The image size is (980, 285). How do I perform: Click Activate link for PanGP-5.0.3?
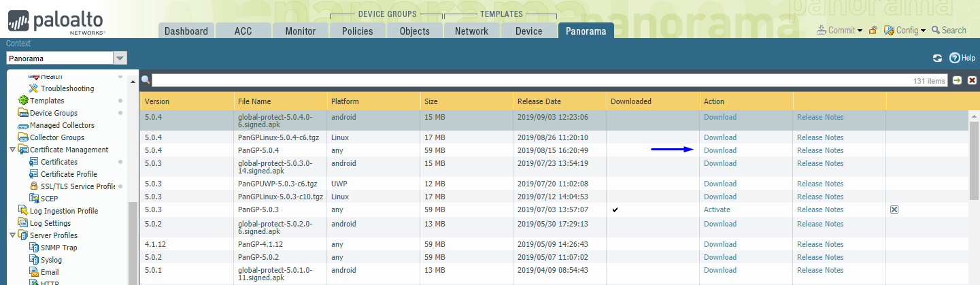click(717, 209)
